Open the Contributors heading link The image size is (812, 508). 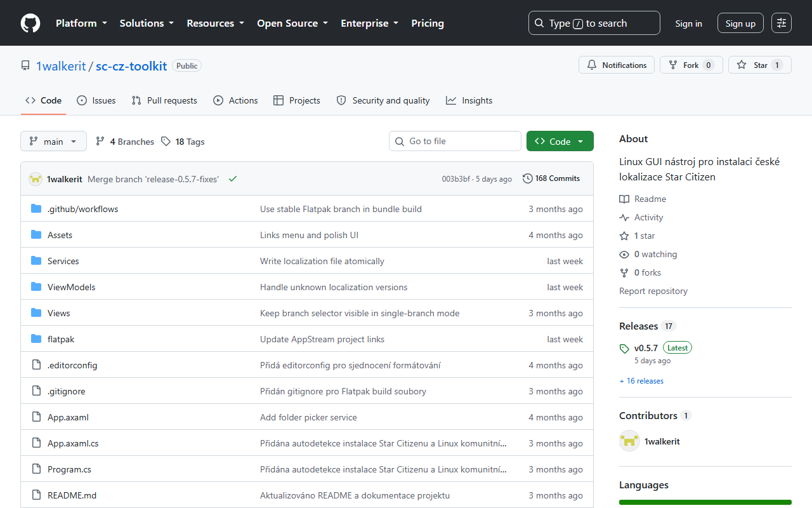point(655,416)
